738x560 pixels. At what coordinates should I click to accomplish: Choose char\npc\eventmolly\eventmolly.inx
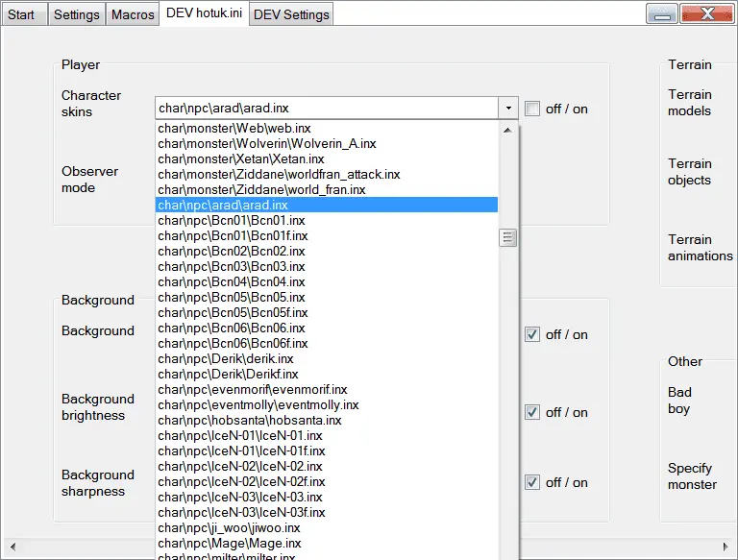point(327,404)
